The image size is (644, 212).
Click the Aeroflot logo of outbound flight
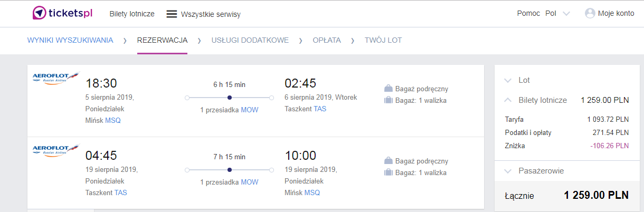tap(55, 78)
